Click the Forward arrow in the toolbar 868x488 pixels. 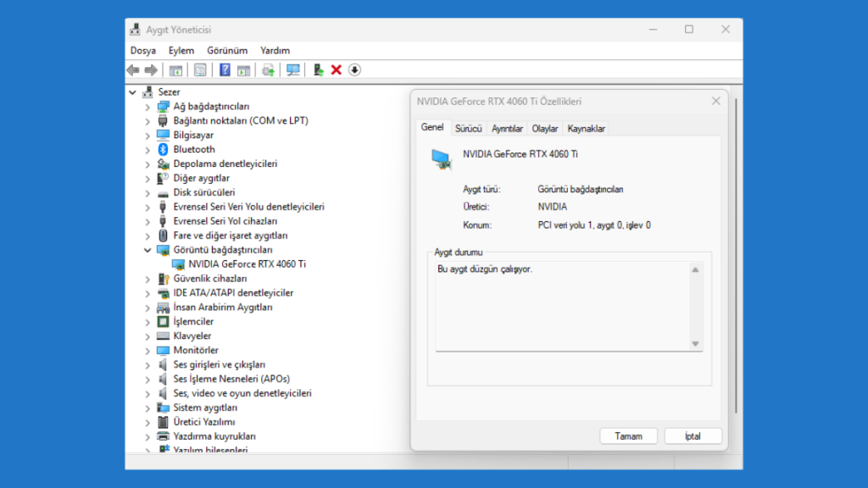151,70
